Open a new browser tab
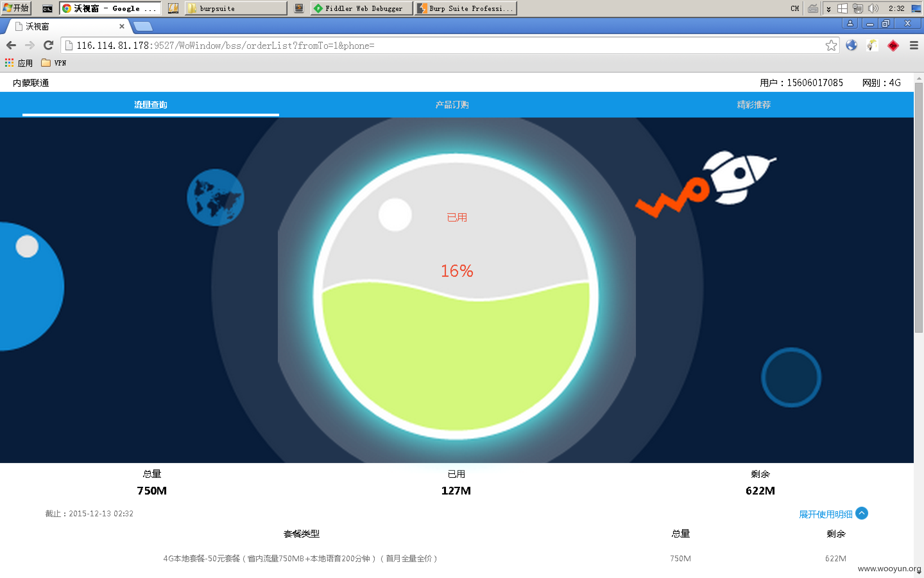924x578 pixels. 143,26
